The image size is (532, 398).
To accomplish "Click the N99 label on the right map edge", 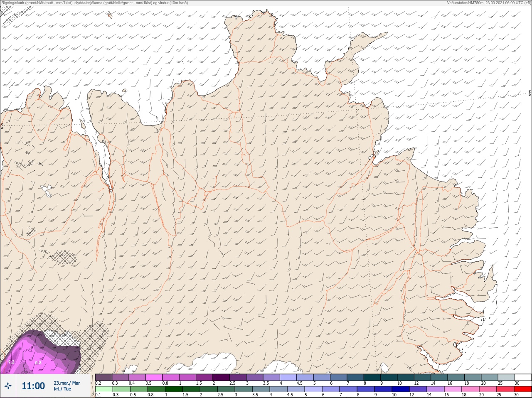I will (x=530, y=93).
